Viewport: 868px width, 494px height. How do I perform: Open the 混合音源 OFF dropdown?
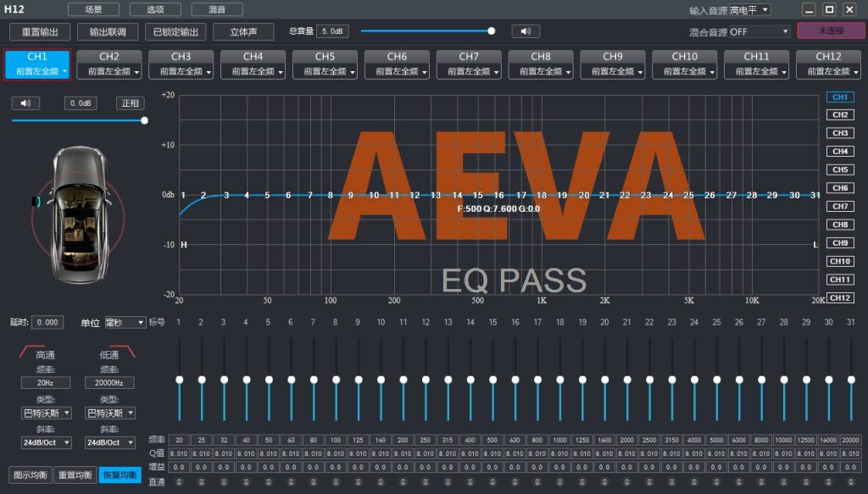tap(759, 31)
